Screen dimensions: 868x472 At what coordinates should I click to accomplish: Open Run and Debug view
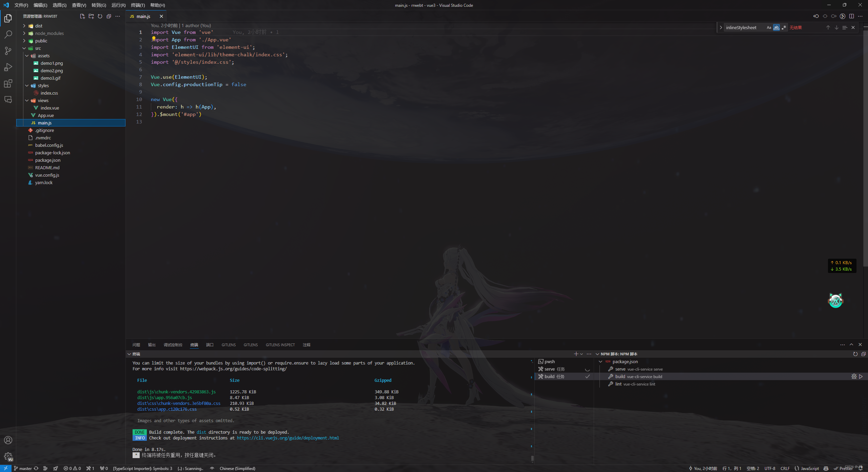pyautogui.click(x=8, y=67)
